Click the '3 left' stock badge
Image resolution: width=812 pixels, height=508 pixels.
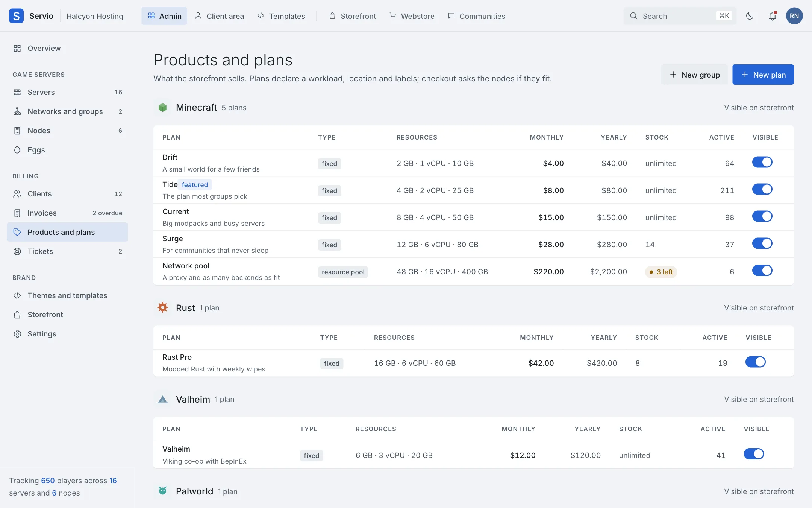(x=661, y=272)
